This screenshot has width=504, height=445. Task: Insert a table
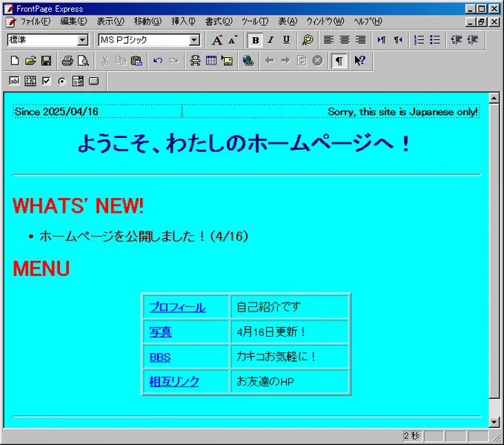pos(210,61)
